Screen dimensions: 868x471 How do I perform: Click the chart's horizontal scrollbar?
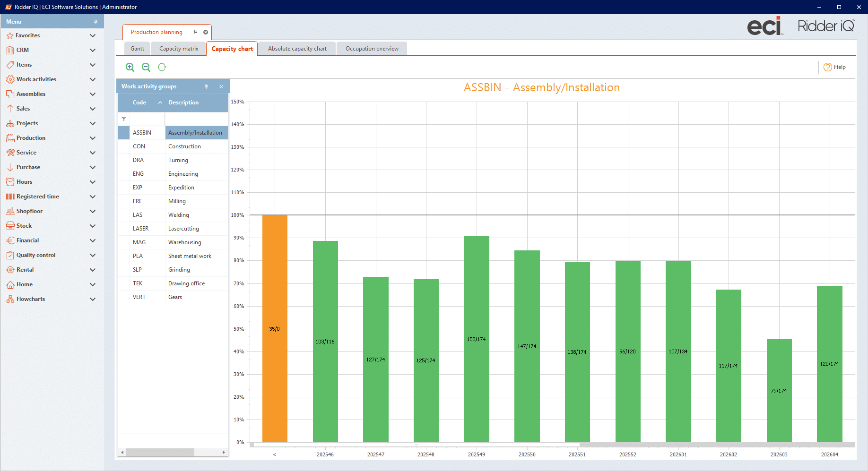click(416, 445)
